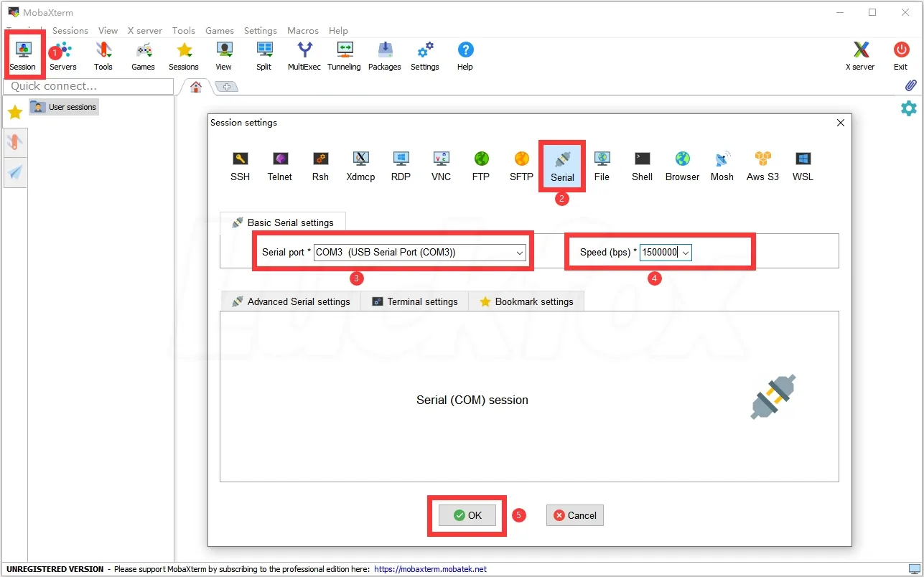Viewport: 924px width, 577px height.
Task: Select the User sessions tree item
Action: tap(64, 107)
